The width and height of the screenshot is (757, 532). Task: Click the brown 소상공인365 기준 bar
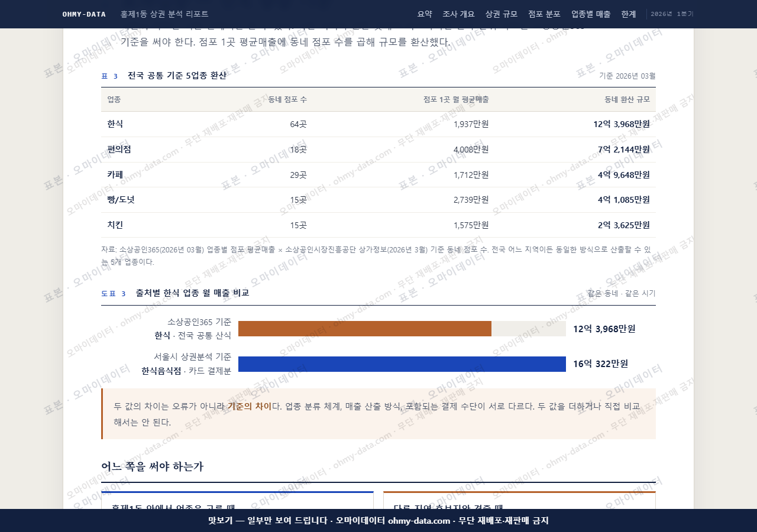click(365, 329)
